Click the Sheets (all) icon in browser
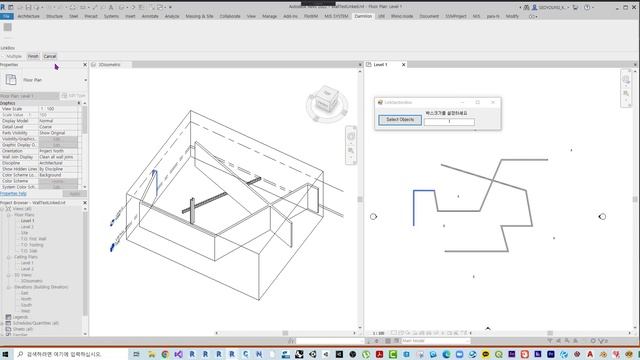640x360 pixels. point(8,329)
